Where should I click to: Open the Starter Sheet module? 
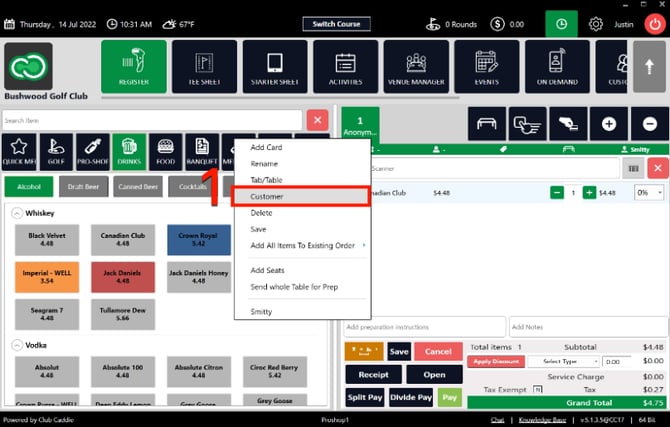point(275,66)
